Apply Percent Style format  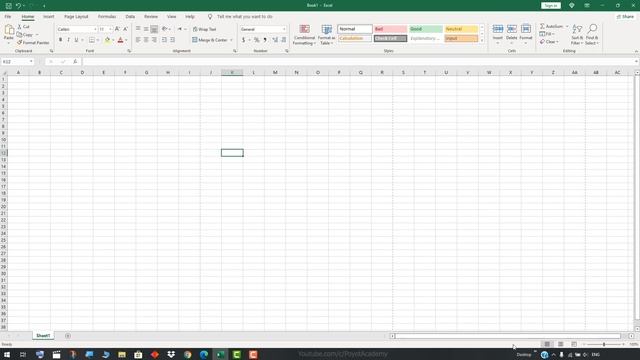coord(256,40)
